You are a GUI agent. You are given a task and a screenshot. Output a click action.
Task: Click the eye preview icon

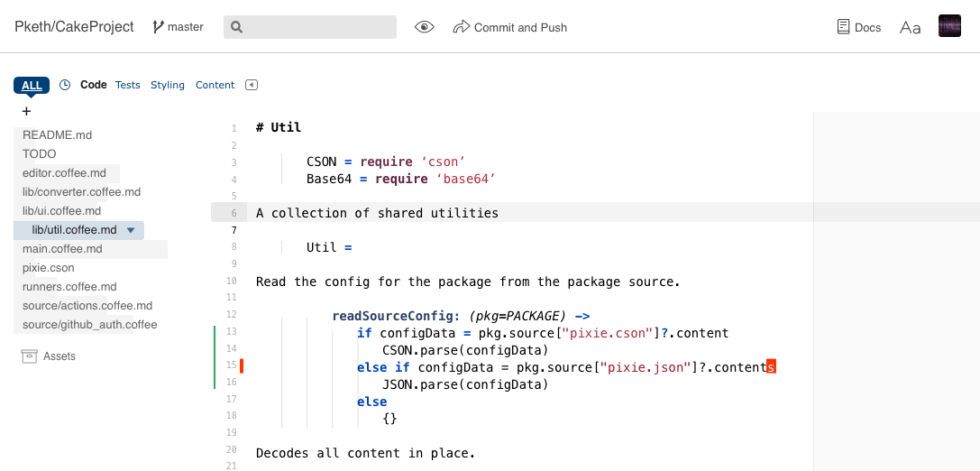tap(425, 27)
